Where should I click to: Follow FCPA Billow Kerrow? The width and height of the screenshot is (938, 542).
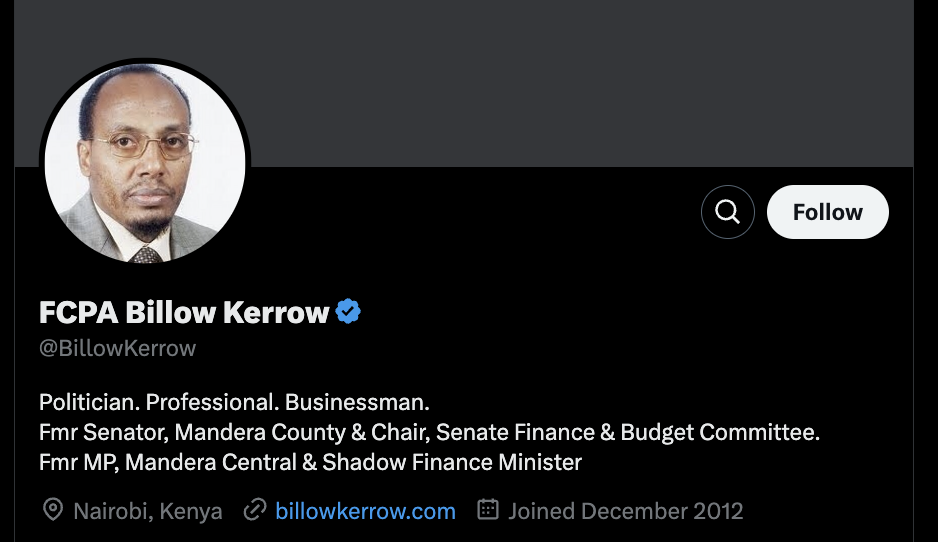[x=827, y=212]
